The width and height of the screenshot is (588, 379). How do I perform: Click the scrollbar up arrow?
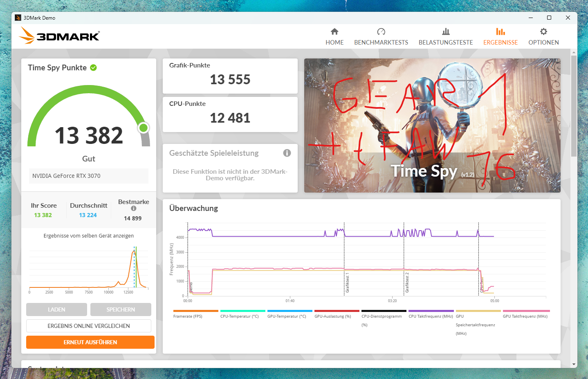pos(574,52)
